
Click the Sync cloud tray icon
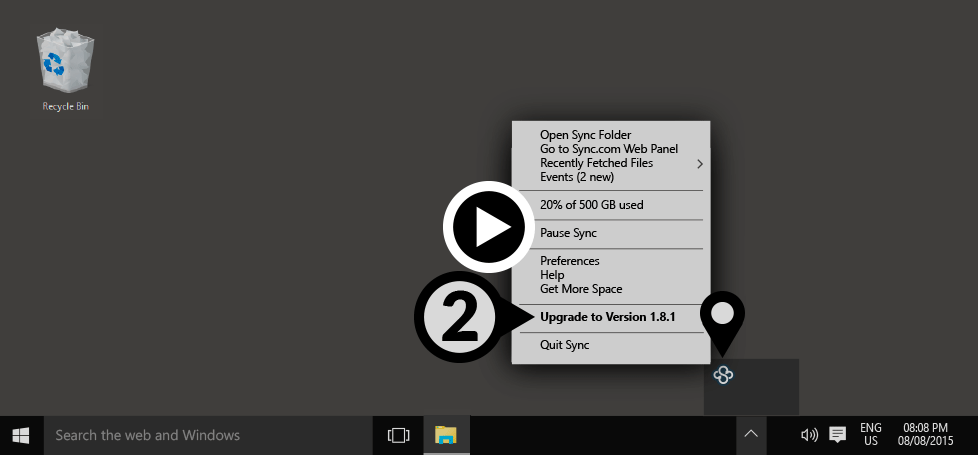tap(724, 375)
